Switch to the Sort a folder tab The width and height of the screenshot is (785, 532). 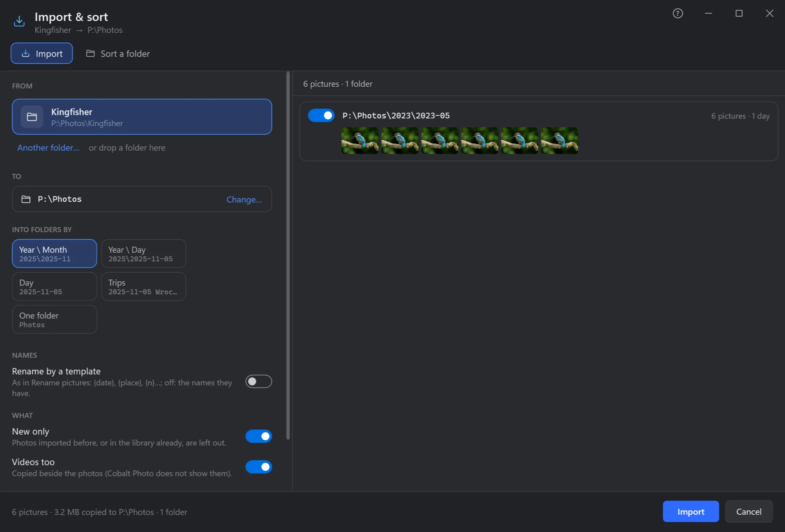pyautogui.click(x=118, y=53)
